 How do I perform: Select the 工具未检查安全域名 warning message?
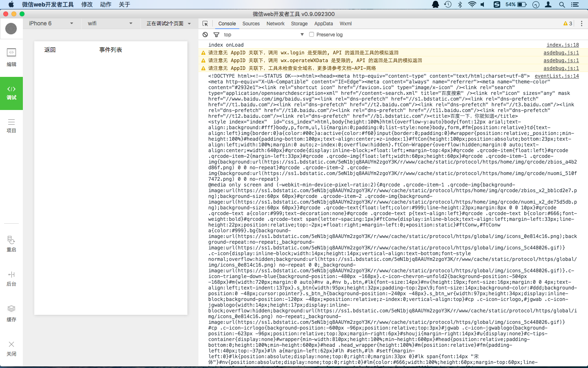click(x=292, y=68)
